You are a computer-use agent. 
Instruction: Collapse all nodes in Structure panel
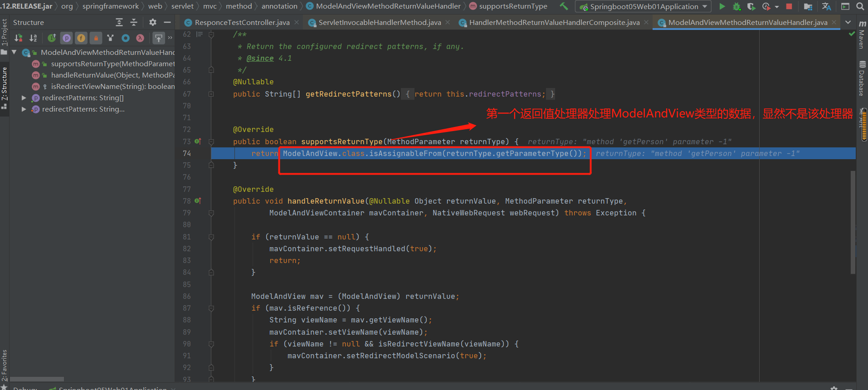point(134,22)
